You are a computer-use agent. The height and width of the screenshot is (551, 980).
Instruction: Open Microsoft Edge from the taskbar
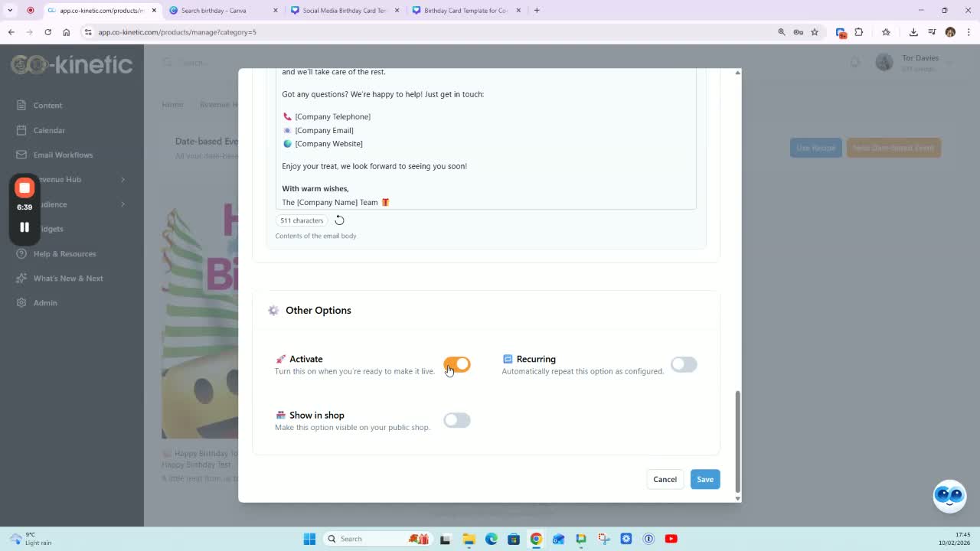492,539
